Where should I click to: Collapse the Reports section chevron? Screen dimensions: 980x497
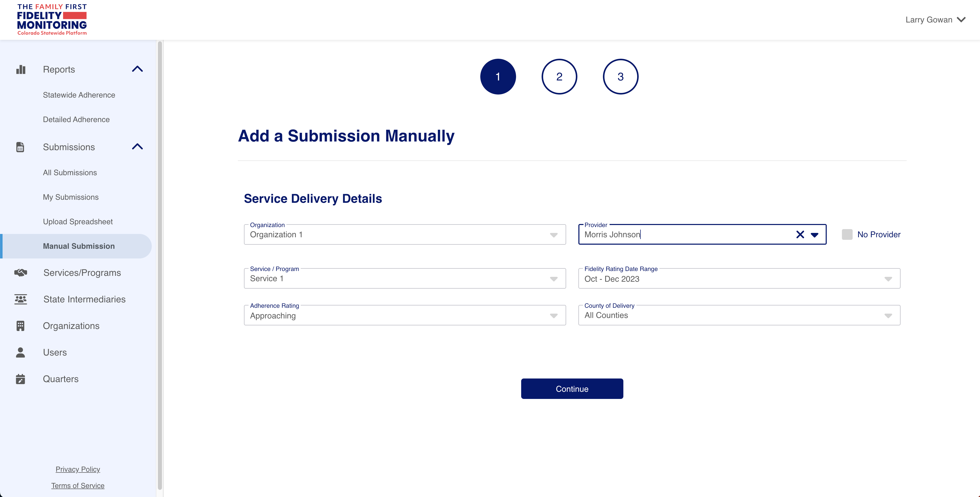[x=137, y=69]
